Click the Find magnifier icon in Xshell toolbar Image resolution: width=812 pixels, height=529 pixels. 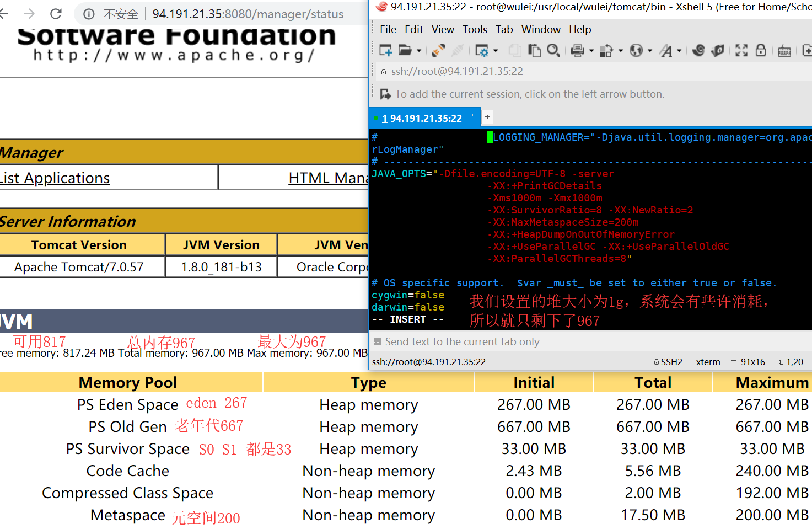click(x=553, y=51)
